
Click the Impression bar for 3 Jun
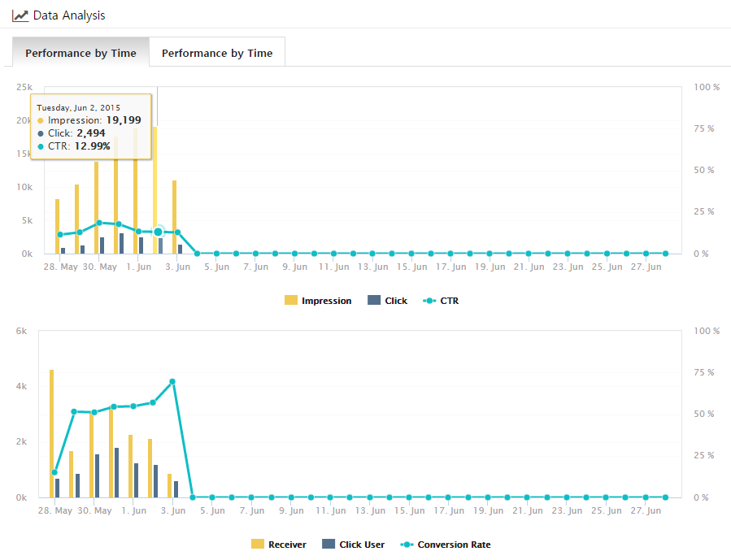pos(174,217)
